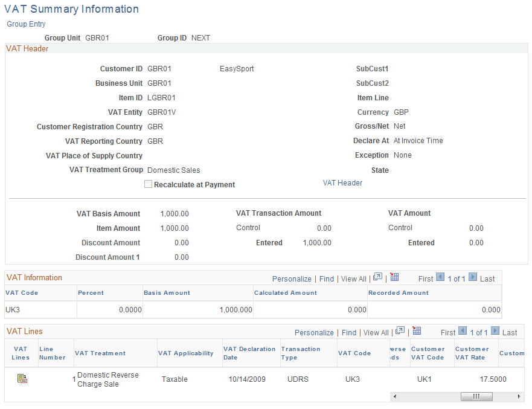Click the VAT Header link
532x409 pixels.
[342, 182]
